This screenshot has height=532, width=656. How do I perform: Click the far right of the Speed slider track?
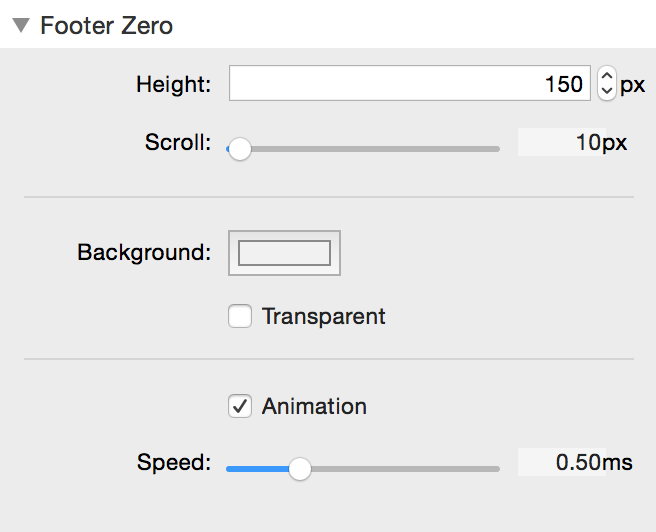tap(494, 468)
